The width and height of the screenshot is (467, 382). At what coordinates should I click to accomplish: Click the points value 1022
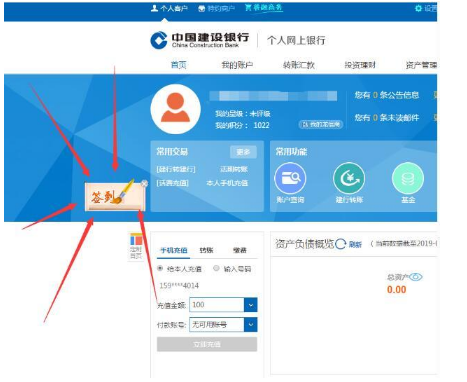point(261,125)
